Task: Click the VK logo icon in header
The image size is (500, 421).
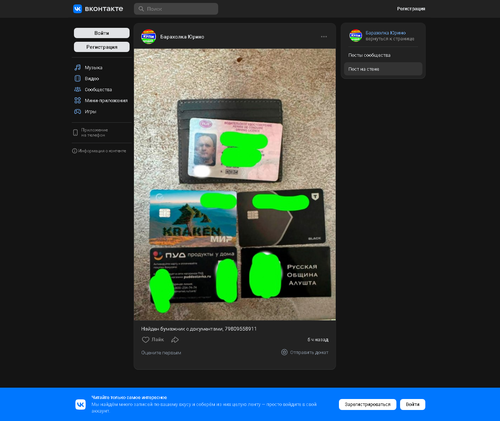Action: (x=77, y=9)
